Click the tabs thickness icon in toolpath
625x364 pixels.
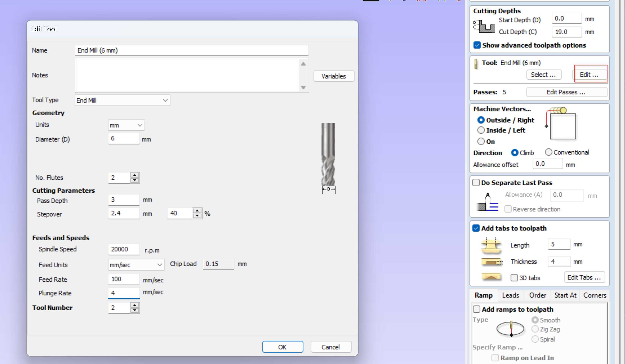click(x=490, y=261)
